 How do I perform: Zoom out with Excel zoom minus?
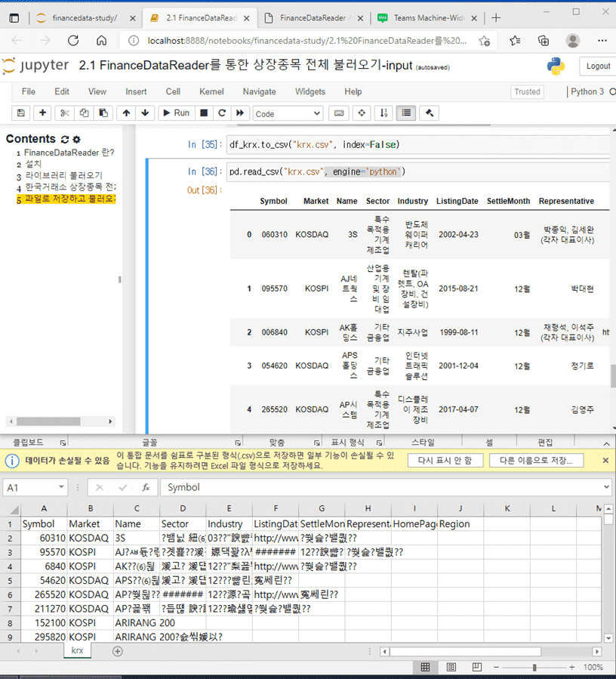(497, 668)
